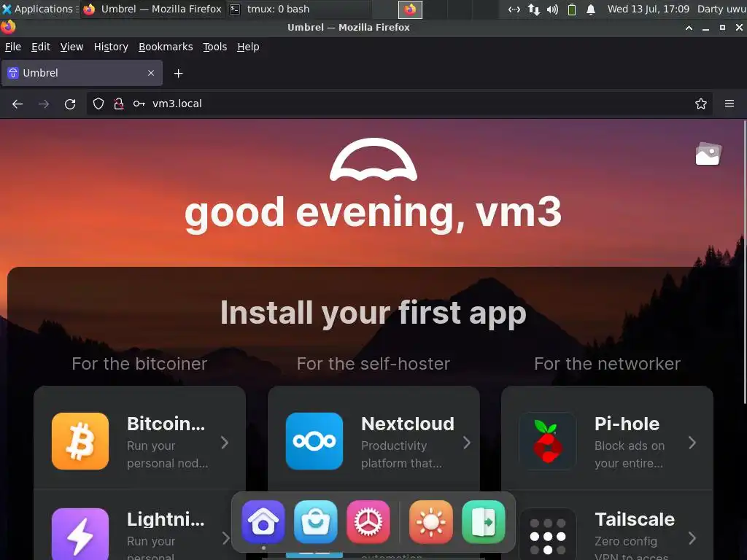Viewport: 747px width, 560px height.
Task: Expand Tailscale card chevron arrow
Action: [x=692, y=538]
